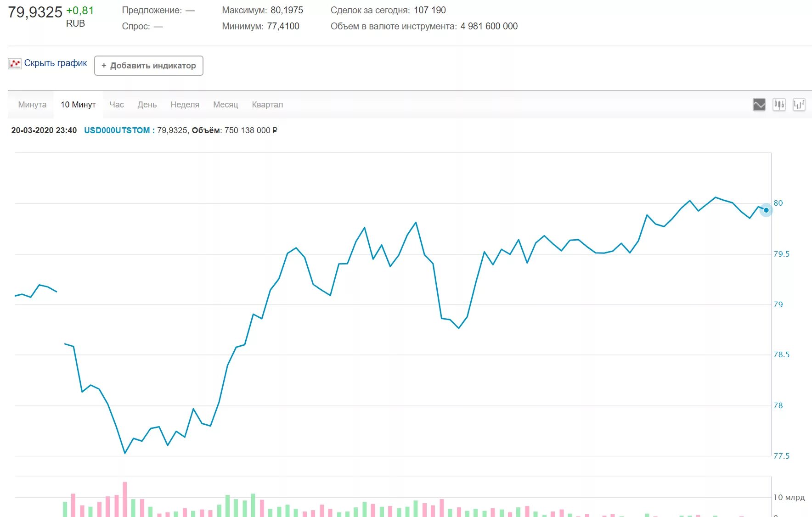Click the chart icon beside Скрыть график

click(15, 63)
